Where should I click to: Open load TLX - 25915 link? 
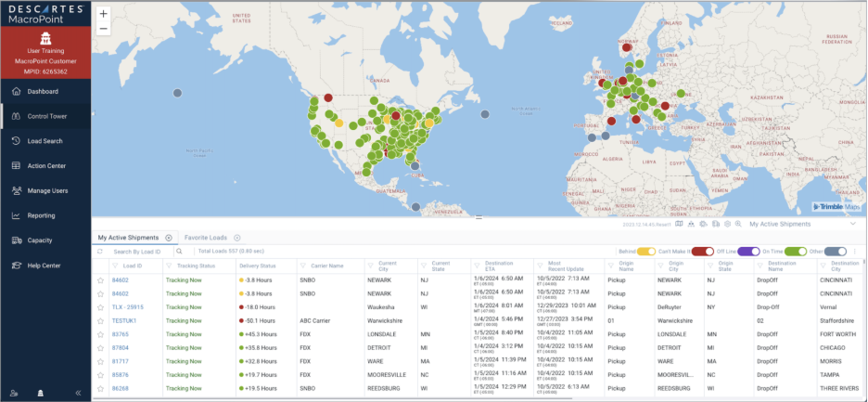(128, 306)
